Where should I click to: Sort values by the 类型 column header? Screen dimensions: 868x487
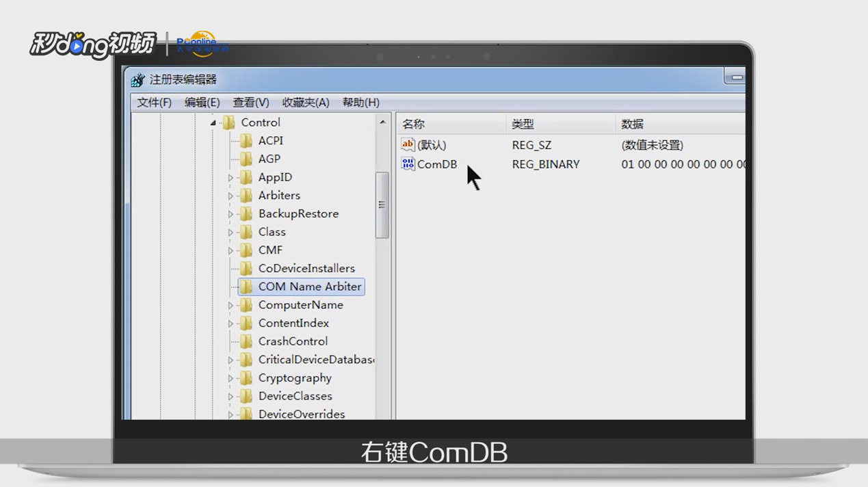click(523, 124)
